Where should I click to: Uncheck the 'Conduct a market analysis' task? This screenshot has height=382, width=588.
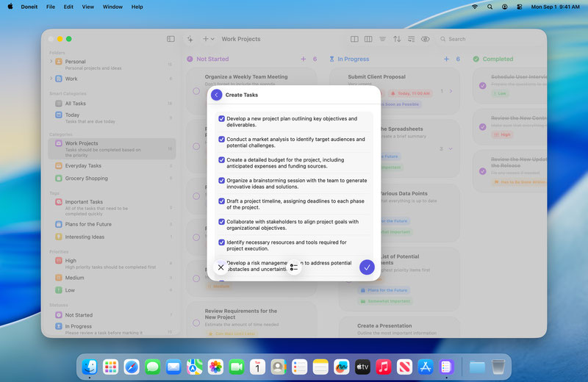[221, 139]
